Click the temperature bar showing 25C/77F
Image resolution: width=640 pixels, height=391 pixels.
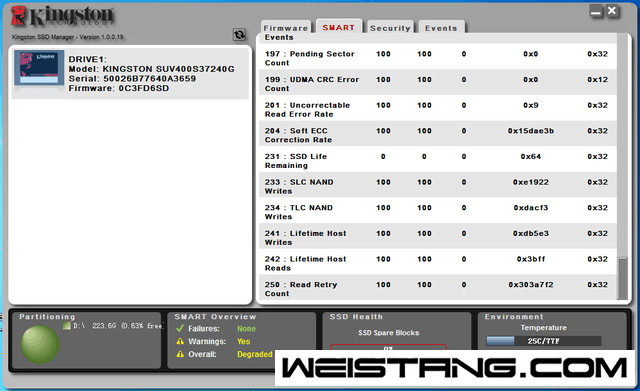(544, 341)
